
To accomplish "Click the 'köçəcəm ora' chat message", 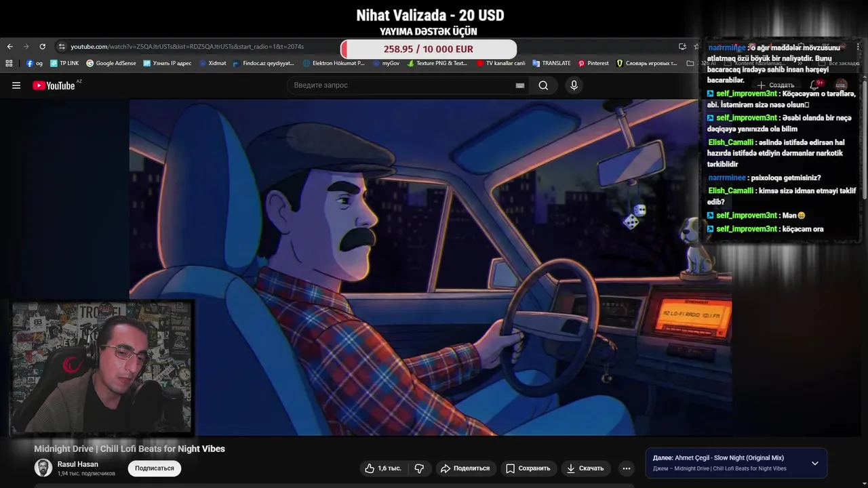I will [803, 229].
